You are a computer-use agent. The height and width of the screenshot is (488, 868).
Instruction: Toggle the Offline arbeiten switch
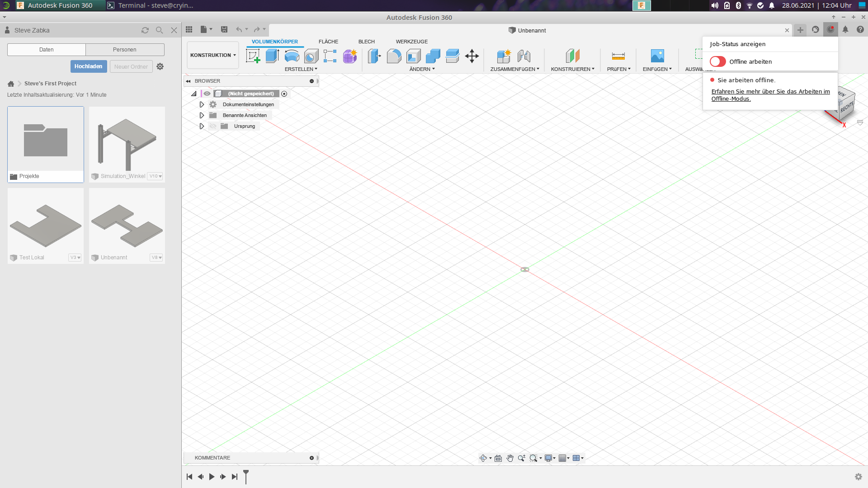pyautogui.click(x=717, y=62)
